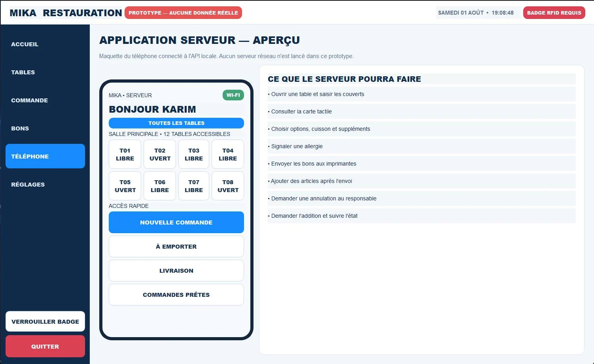
Task: Click 'Signaler une allergie' row
Action: tap(422, 146)
